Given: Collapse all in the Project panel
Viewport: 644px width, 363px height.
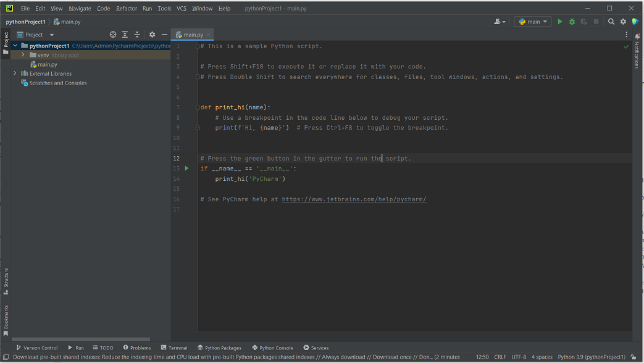Looking at the screenshot, I should click(x=137, y=35).
